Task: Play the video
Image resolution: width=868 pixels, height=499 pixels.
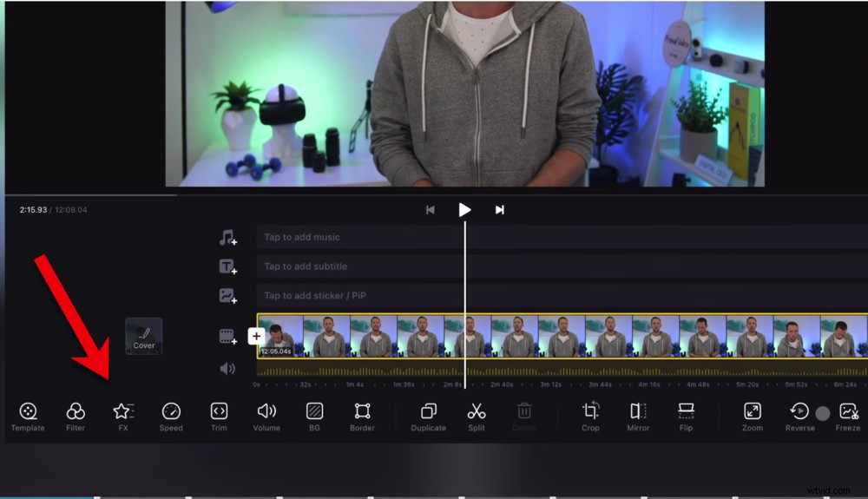Action: click(x=464, y=210)
